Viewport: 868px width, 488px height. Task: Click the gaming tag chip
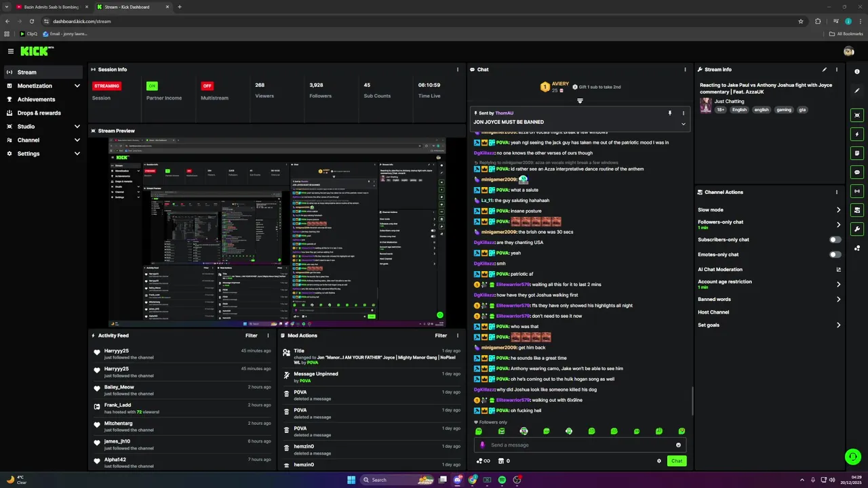[x=783, y=110]
